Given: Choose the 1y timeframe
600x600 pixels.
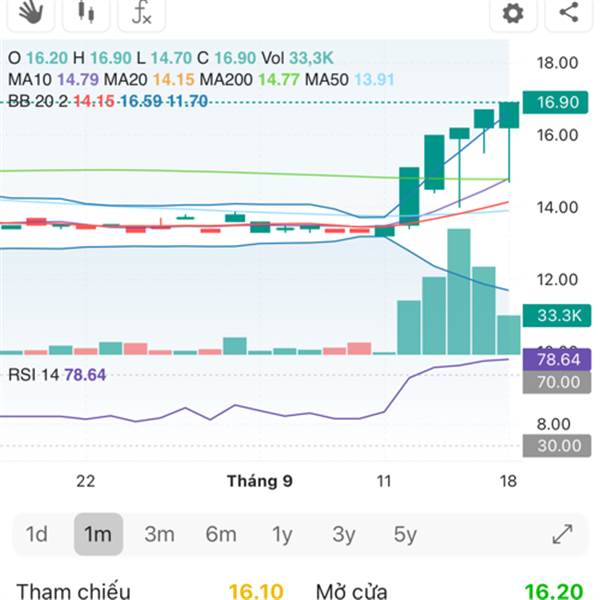Looking at the screenshot, I should (x=282, y=534).
